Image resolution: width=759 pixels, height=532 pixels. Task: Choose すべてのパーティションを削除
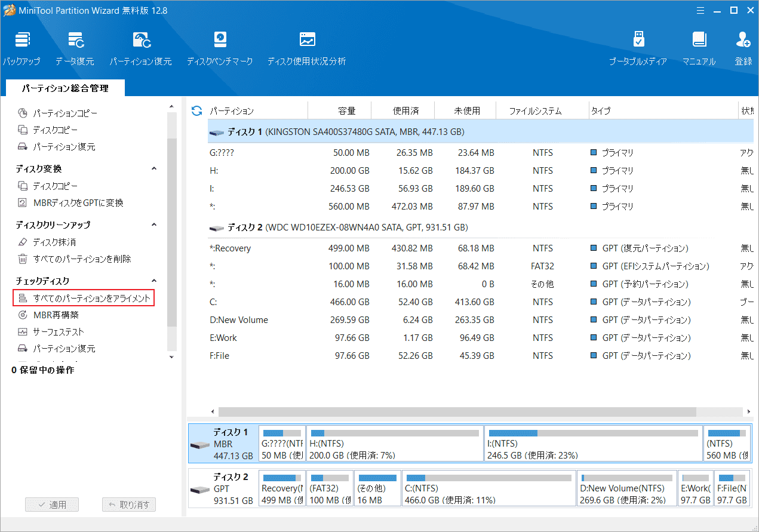(x=74, y=259)
